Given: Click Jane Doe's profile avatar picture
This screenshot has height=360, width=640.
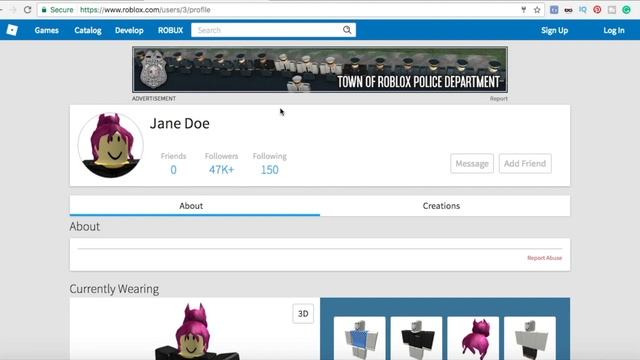Looking at the screenshot, I should point(110,145).
